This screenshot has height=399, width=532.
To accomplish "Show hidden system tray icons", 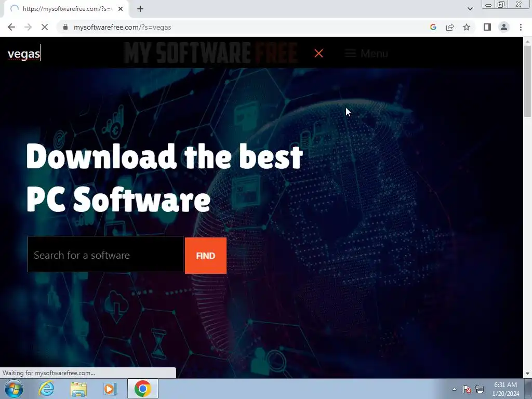I will [454, 389].
